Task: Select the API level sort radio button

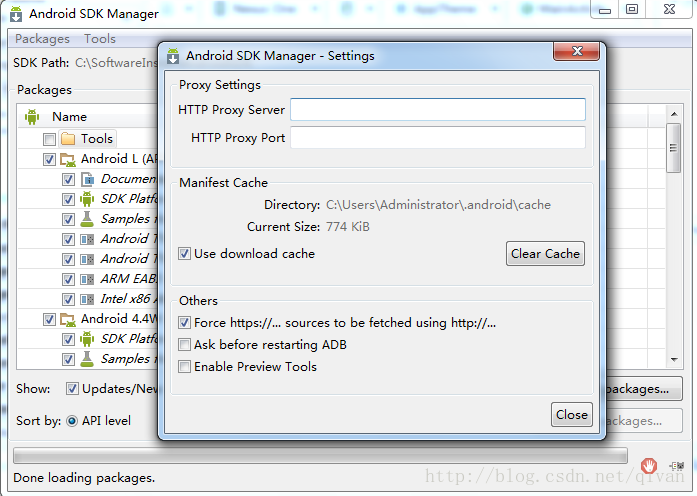Action: 72,421
